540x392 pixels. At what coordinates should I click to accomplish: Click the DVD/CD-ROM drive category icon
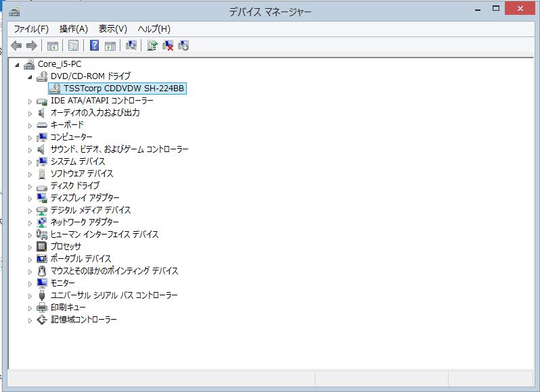[x=42, y=76]
